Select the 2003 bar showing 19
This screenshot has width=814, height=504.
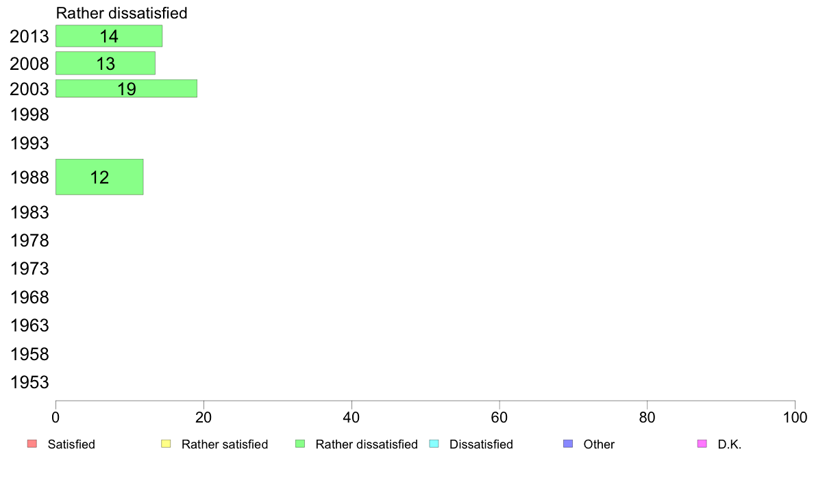click(126, 89)
